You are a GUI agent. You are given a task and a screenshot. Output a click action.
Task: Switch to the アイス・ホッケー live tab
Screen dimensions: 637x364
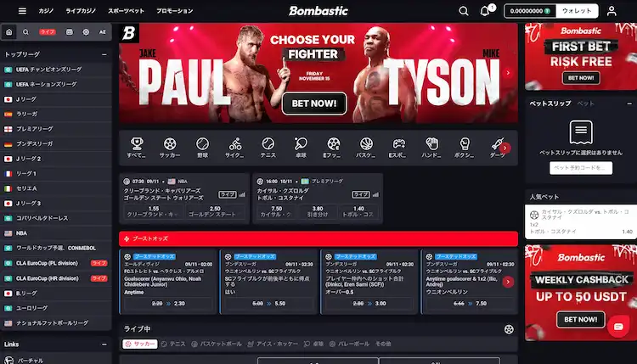click(273, 344)
